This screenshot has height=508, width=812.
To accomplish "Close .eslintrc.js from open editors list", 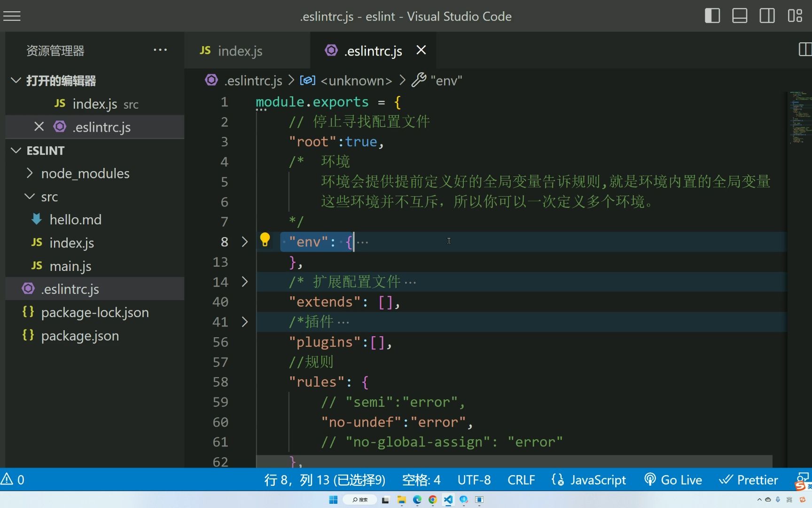I will click(39, 127).
